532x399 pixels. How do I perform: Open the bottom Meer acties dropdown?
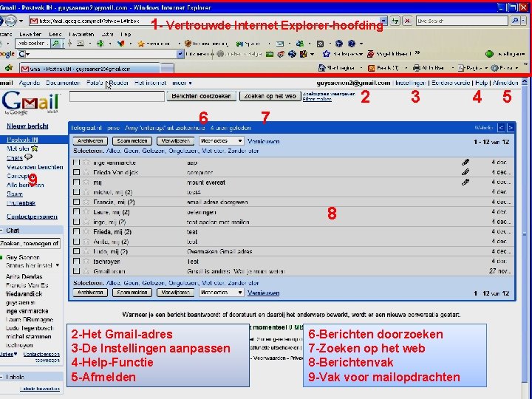tap(221, 293)
